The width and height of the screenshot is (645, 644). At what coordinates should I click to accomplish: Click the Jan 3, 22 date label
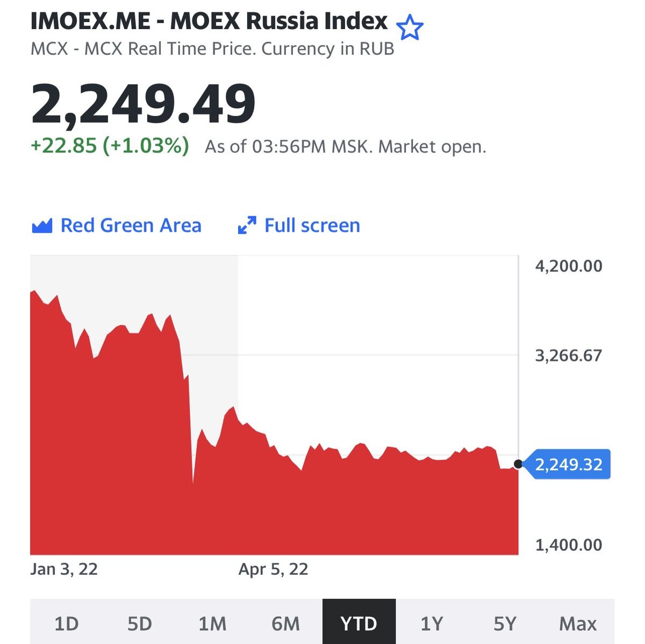[64, 569]
